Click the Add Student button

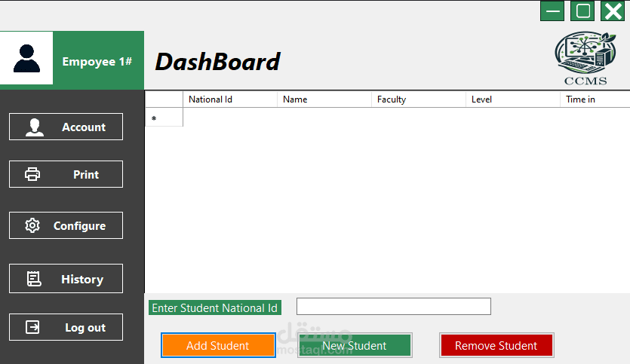tap(218, 345)
